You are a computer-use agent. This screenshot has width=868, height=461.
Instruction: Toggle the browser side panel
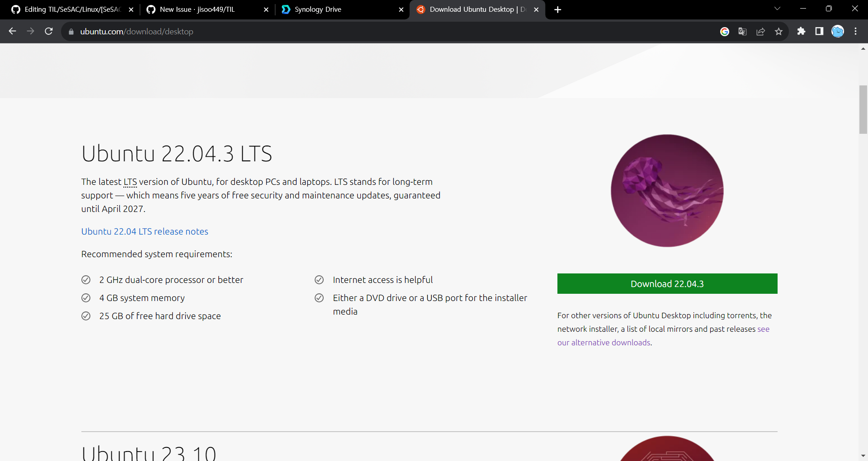[819, 31]
